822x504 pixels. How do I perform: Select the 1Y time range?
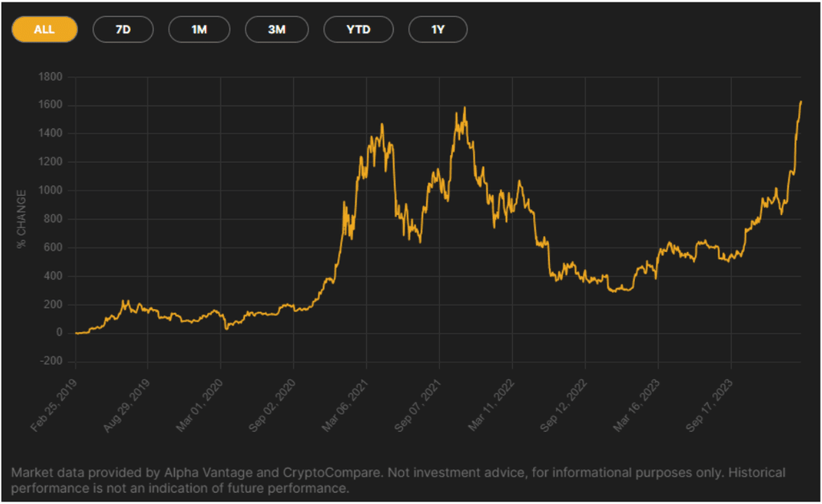pos(437,29)
